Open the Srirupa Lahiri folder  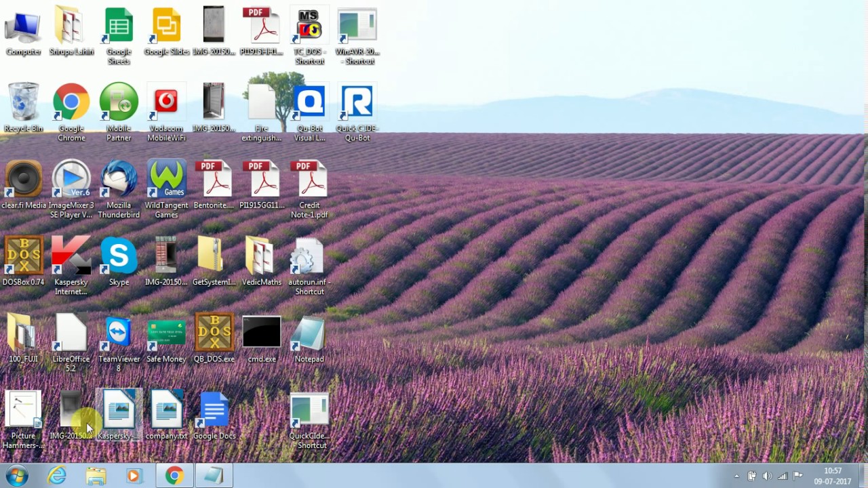coord(71,33)
